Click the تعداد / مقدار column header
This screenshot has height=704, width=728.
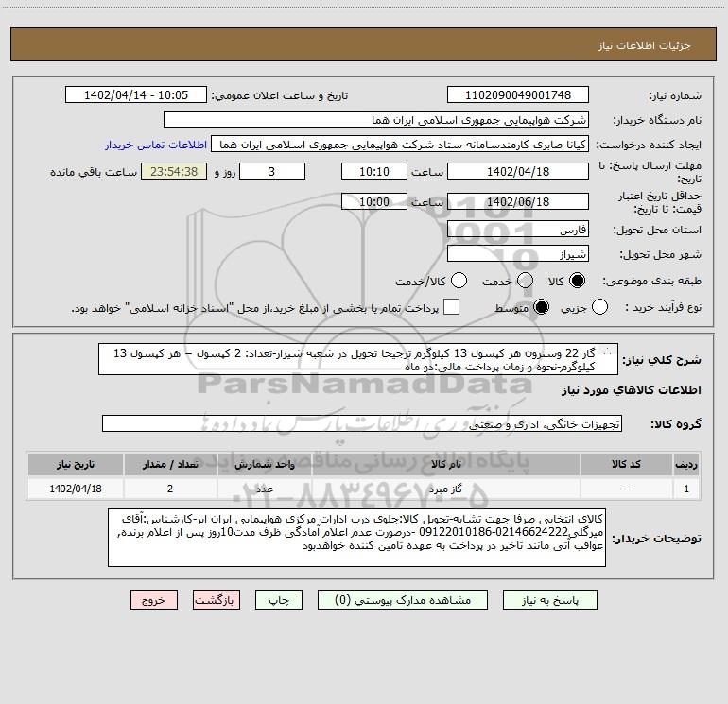point(170,465)
